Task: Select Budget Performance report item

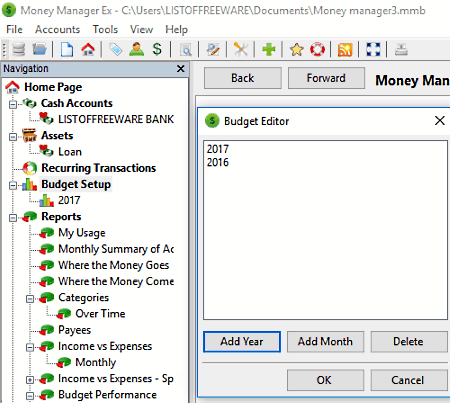Action: (x=107, y=395)
